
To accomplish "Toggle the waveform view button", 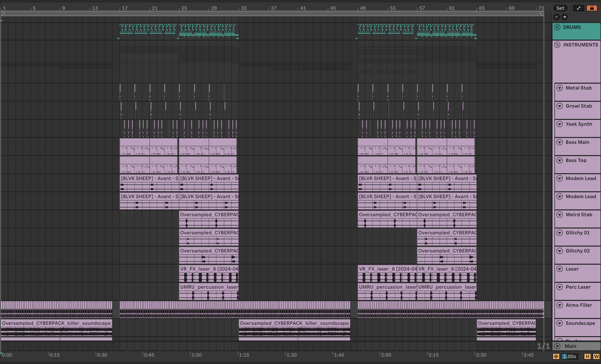I will click(x=556, y=356).
